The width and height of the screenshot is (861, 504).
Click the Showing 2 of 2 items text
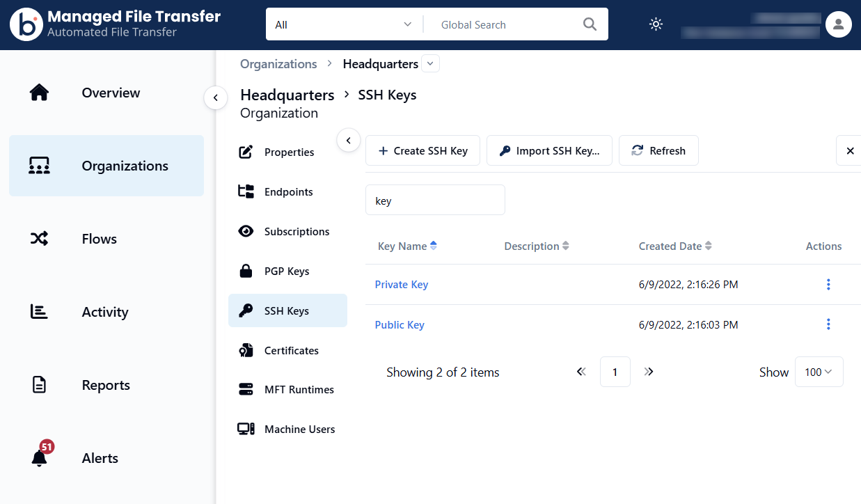pyautogui.click(x=443, y=372)
